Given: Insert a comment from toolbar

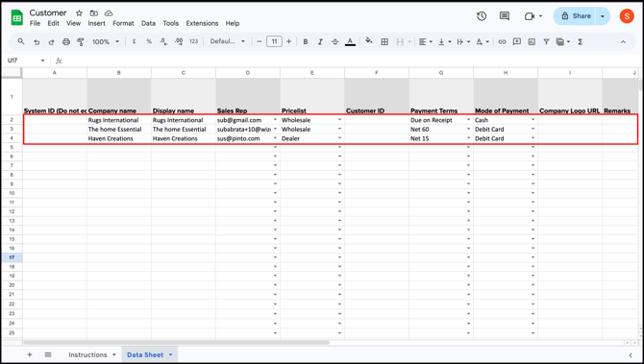Looking at the screenshot, I should [517, 42].
